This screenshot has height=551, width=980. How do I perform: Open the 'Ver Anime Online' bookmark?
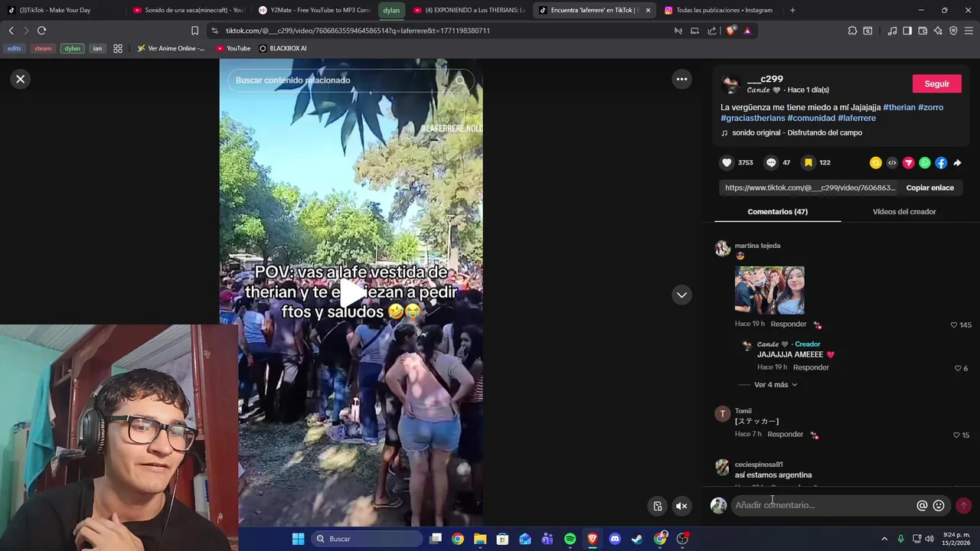point(171,48)
